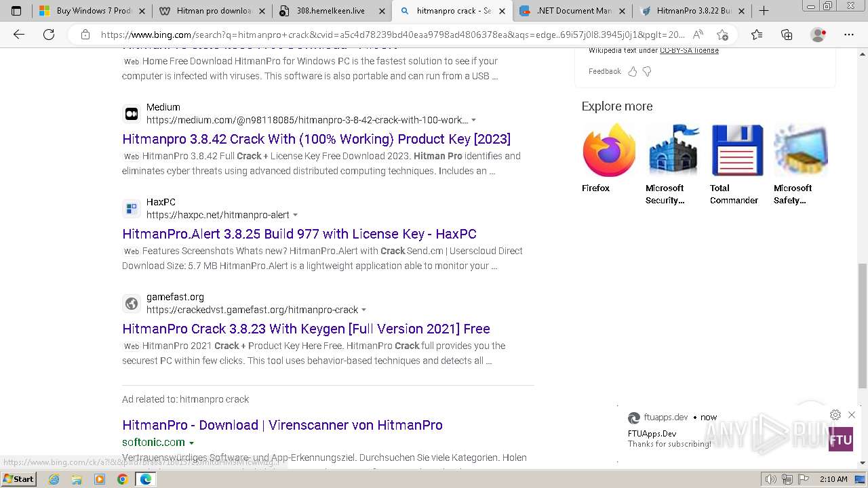
Task: Expand the gamefast.org URL dropdown arrow
Action: [x=363, y=310]
